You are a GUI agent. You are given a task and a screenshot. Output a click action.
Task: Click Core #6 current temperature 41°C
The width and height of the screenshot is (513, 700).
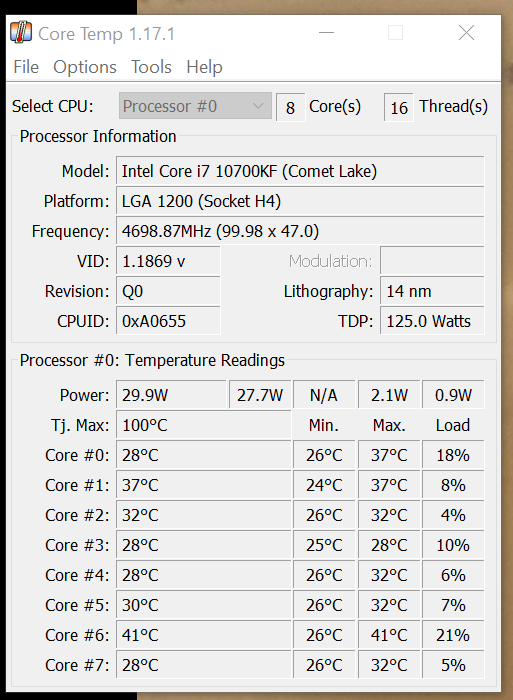click(x=204, y=634)
